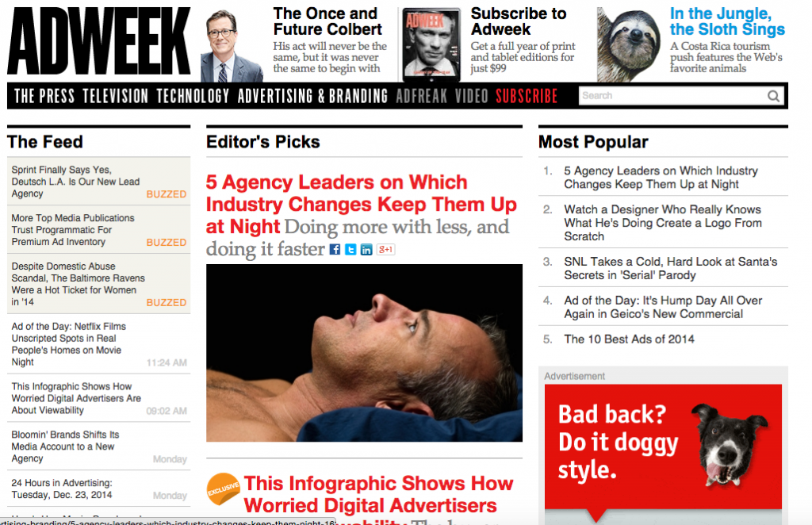
Task: Share the article on Facebook
Action: 335,250
